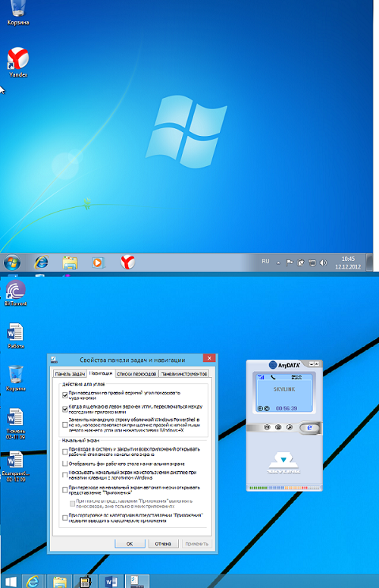The width and height of the screenshot is (379, 588).
Task: Open Word from the Windows 8 taskbar
Action: tap(111, 581)
